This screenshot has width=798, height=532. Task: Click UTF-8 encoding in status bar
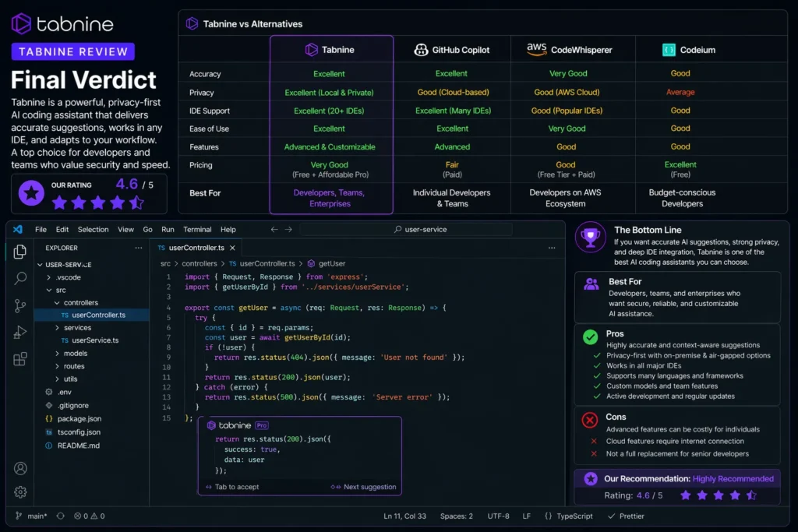click(498, 516)
